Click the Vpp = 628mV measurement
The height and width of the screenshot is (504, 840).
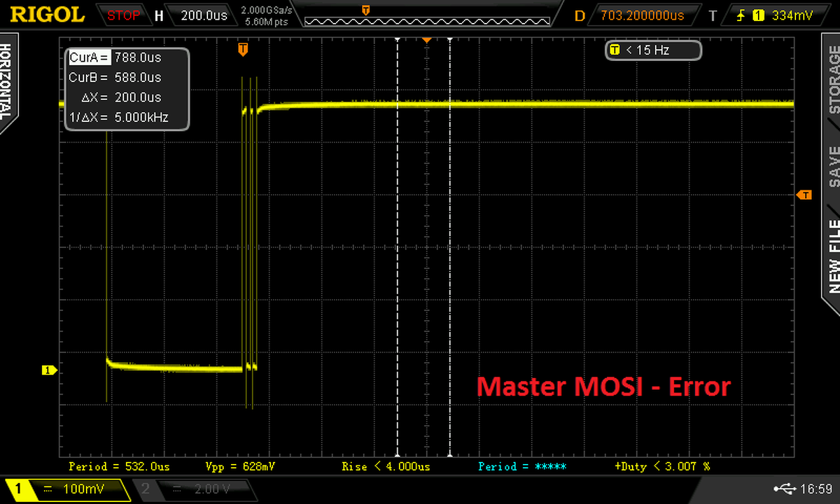click(x=240, y=467)
